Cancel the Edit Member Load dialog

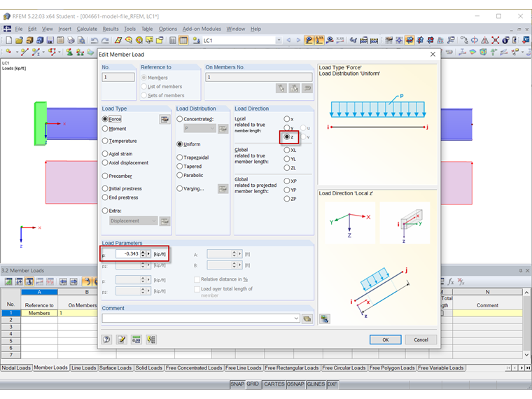(421, 339)
